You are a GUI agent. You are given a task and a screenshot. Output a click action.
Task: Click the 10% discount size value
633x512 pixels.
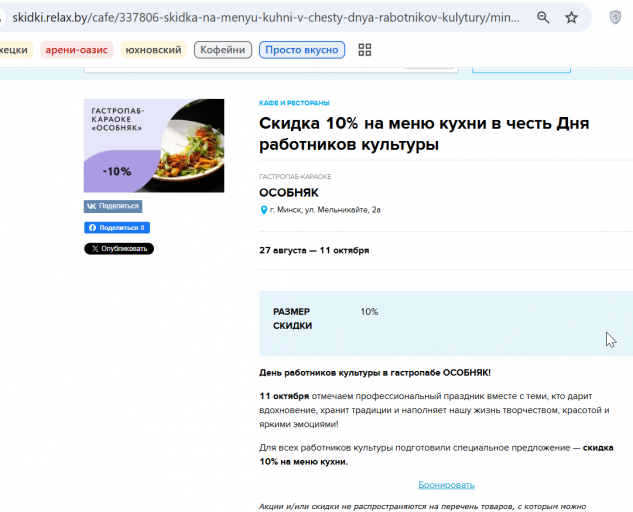click(x=369, y=312)
